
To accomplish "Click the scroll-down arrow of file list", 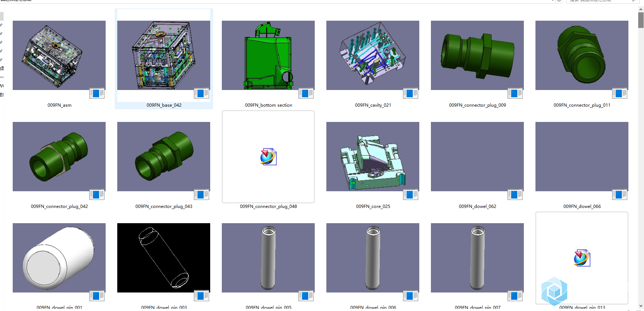I will (641, 306).
